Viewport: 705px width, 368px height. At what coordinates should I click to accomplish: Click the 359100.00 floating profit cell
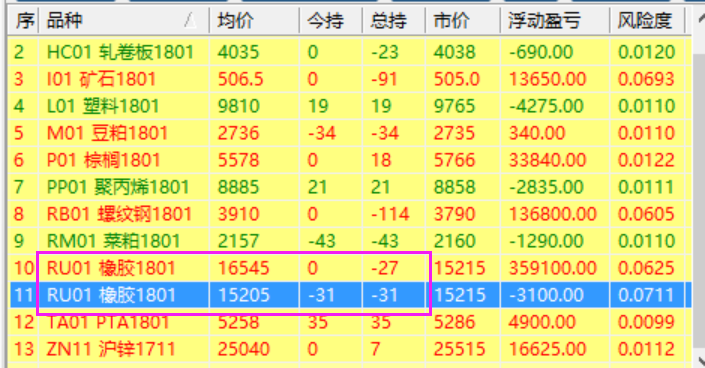553,268
